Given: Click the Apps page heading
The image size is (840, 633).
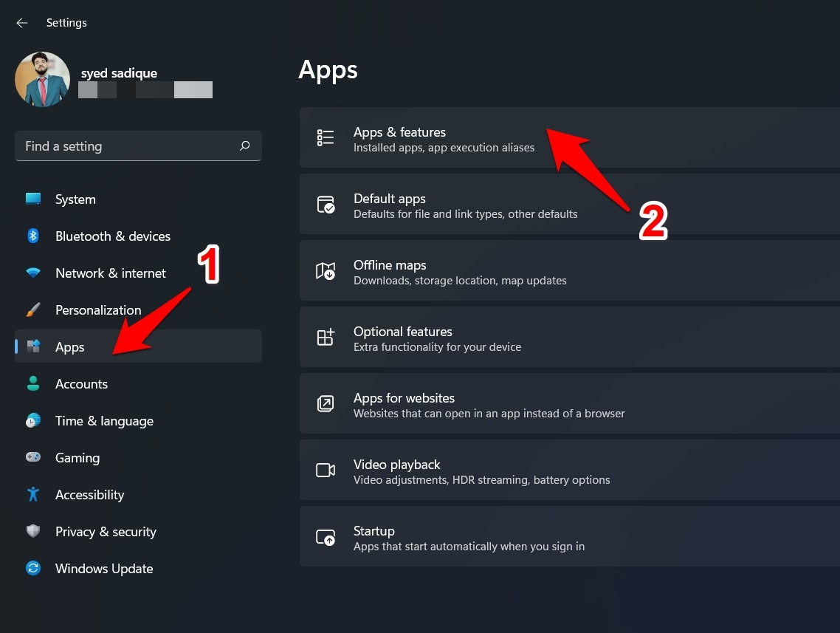Looking at the screenshot, I should click(328, 70).
